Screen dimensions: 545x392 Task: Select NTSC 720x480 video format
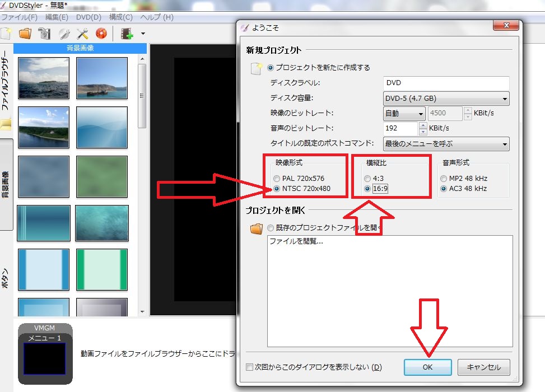[x=277, y=189]
